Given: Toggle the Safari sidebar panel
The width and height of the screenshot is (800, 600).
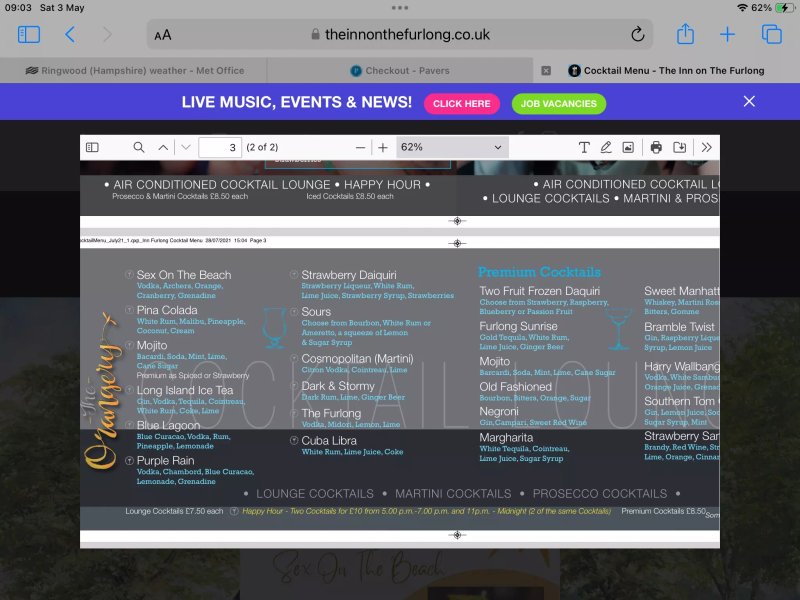Looking at the screenshot, I should point(29,35).
